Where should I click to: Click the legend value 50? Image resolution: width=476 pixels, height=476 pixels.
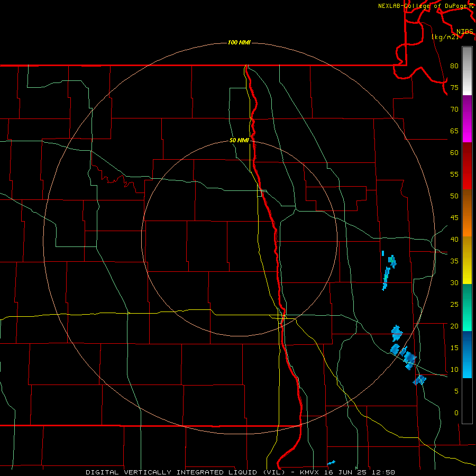[454, 196]
